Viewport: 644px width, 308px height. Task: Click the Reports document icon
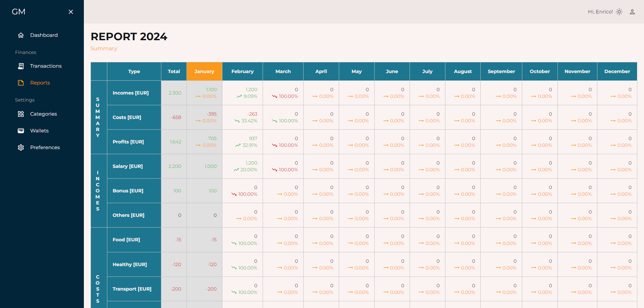click(x=21, y=82)
